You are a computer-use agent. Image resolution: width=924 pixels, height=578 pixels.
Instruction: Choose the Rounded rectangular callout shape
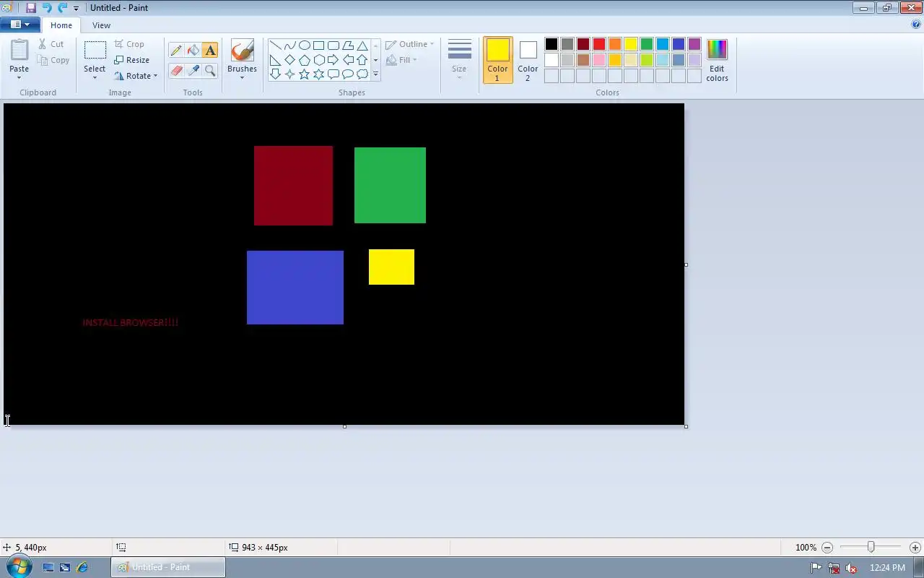(334, 74)
